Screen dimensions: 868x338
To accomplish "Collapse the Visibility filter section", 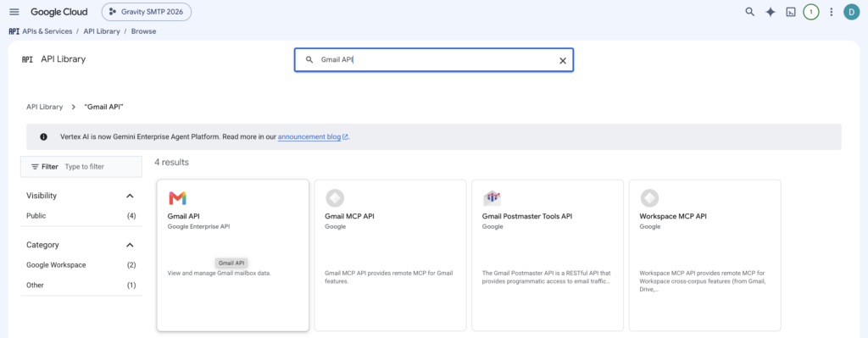I will pyautogui.click(x=130, y=196).
